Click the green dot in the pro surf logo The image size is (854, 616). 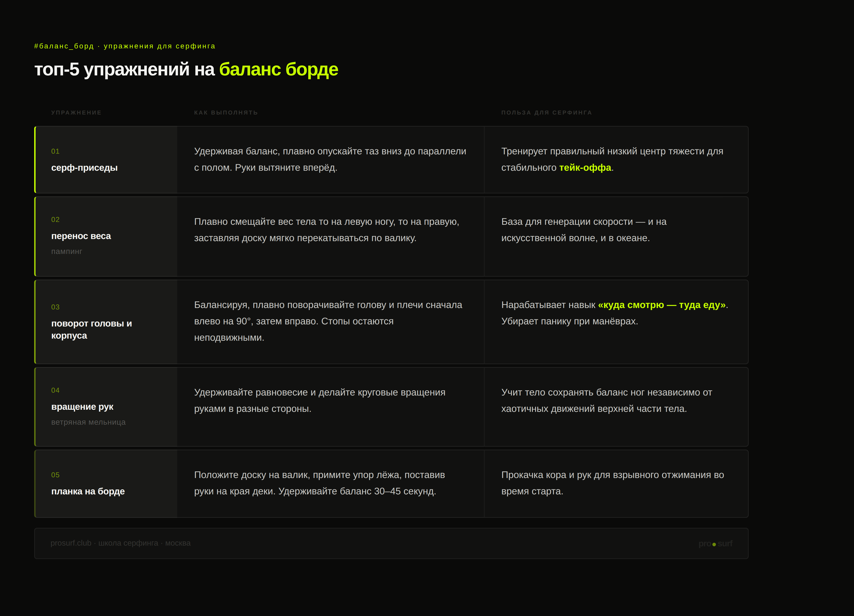point(714,544)
